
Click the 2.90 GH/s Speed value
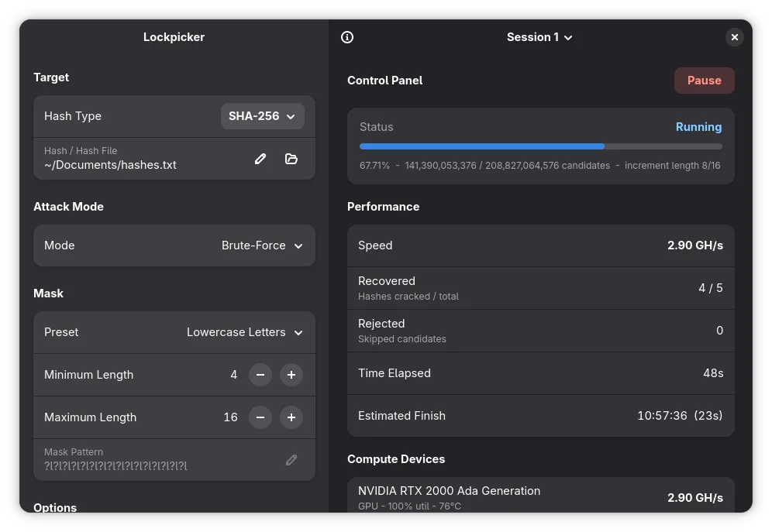coord(694,245)
